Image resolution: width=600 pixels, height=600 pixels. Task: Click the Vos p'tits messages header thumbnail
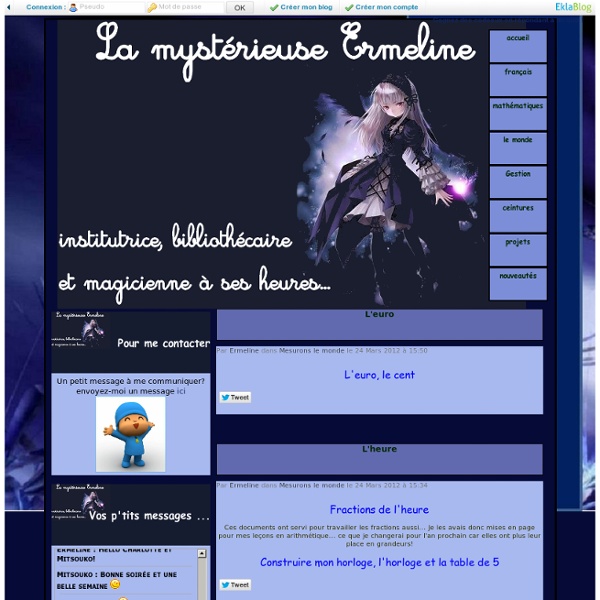[x=81, y=502]
